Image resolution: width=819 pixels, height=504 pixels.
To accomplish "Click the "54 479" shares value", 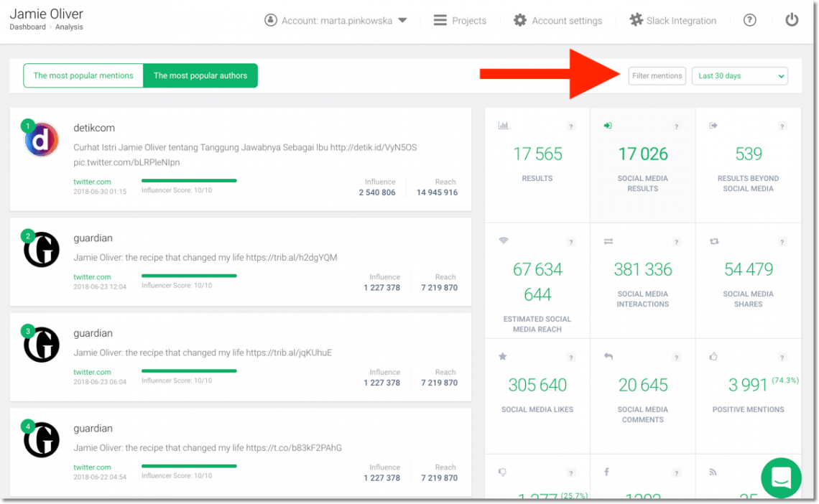I will [749, 269].
